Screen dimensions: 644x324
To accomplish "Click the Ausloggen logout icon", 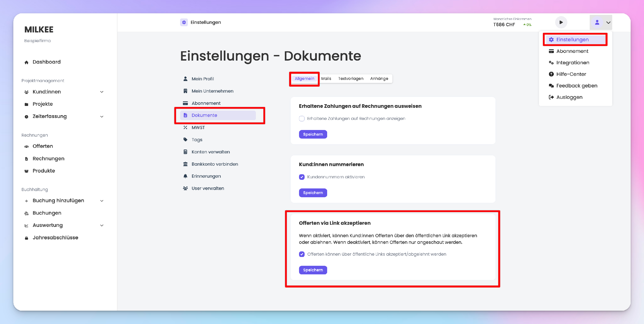I will 551,97.
